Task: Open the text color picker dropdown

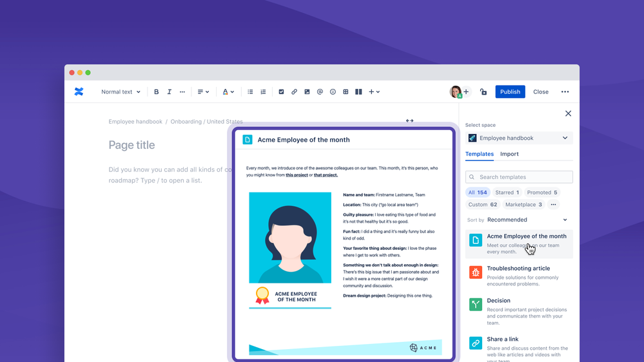Action: (x=228, y=92)
